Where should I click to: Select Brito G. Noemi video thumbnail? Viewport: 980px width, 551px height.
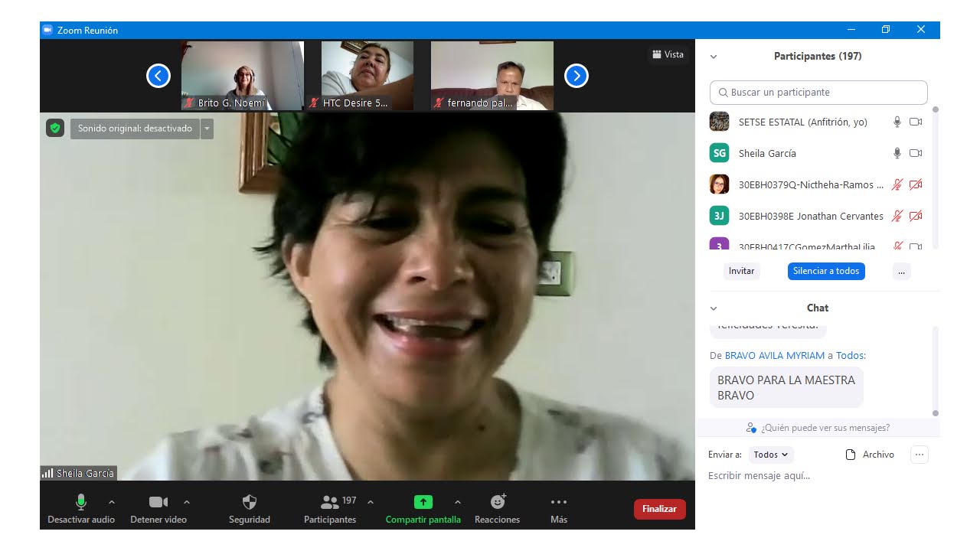click(x=243, y=76)
